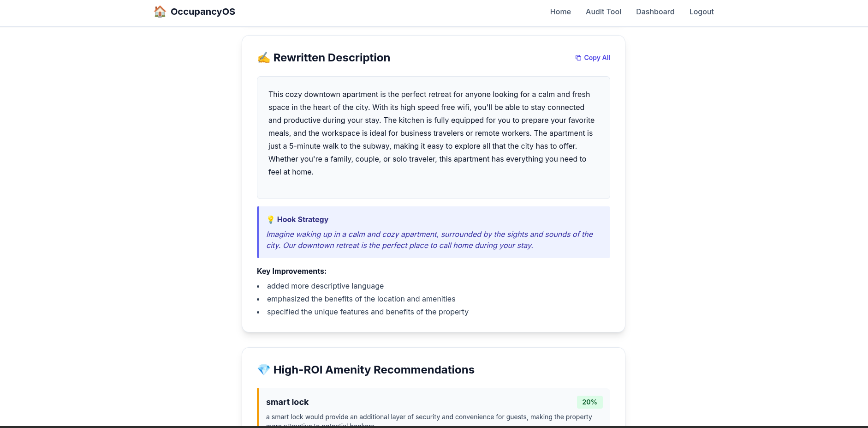
Task: Click the diamond icon beside High-ROI Amenity Recommendations
Action: 264,369
